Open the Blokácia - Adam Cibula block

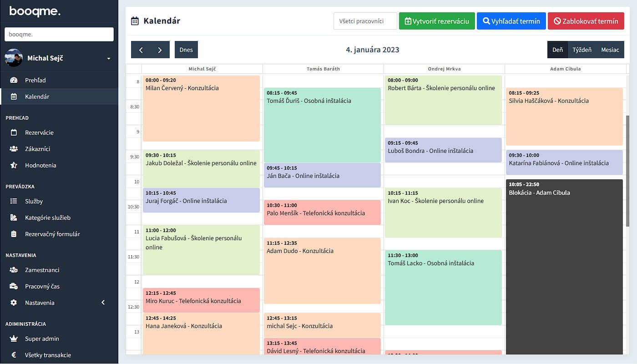click(x=564, y=267)
